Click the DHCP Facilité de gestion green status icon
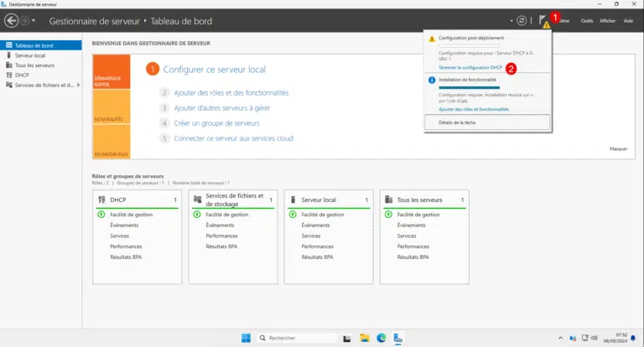The height and width of the screenshot is (347, 644). pos(101,215)
